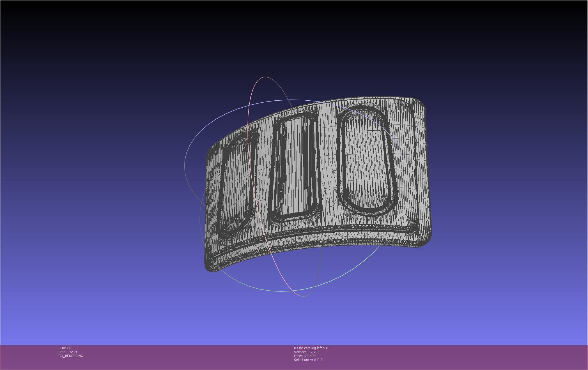Screen dimensions: 588x370
Task: Click the BO_RENDERING status label
Action: (71, 356)
